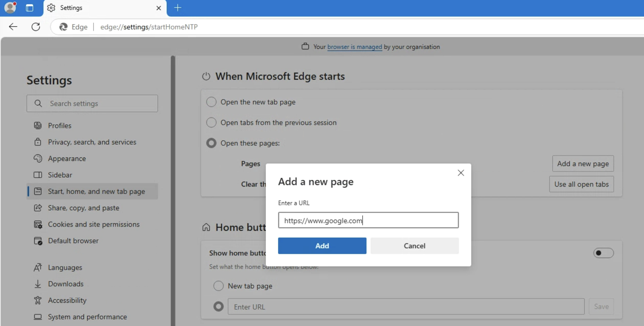The width and height of the screenshot is (644, 326).
Task: Click the home button Enter URL field
Action: tap(406, 307)
